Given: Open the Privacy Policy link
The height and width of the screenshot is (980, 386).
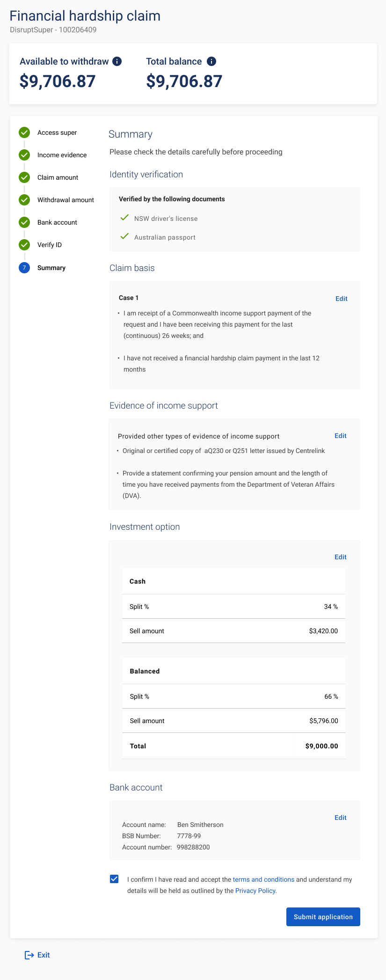Looking at the screenshot, I should pos(256,891).
